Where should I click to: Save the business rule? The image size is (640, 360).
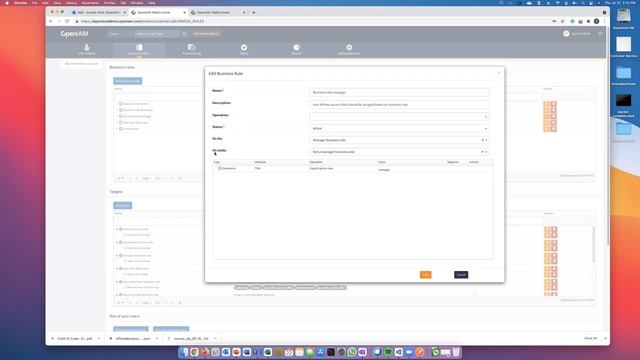point(425,275)
